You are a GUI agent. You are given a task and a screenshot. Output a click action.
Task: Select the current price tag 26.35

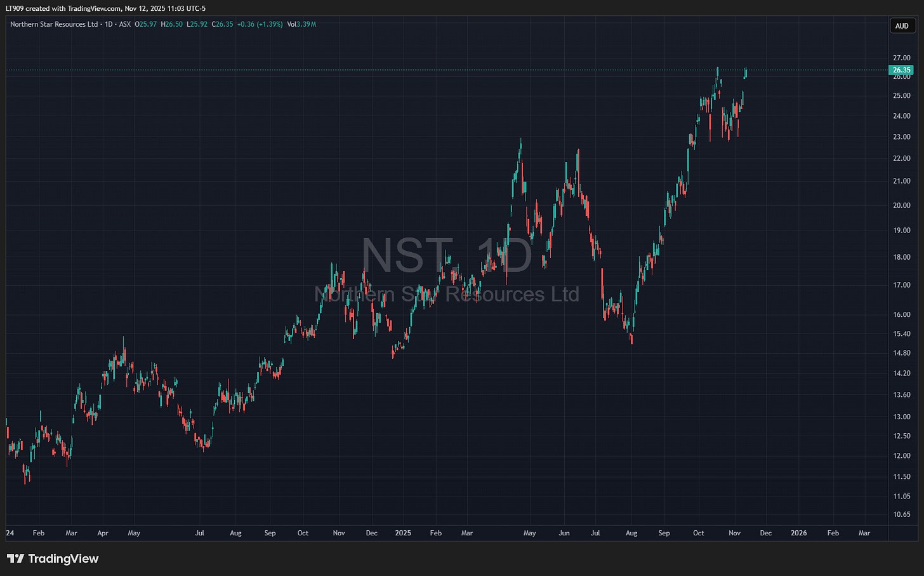901,70
